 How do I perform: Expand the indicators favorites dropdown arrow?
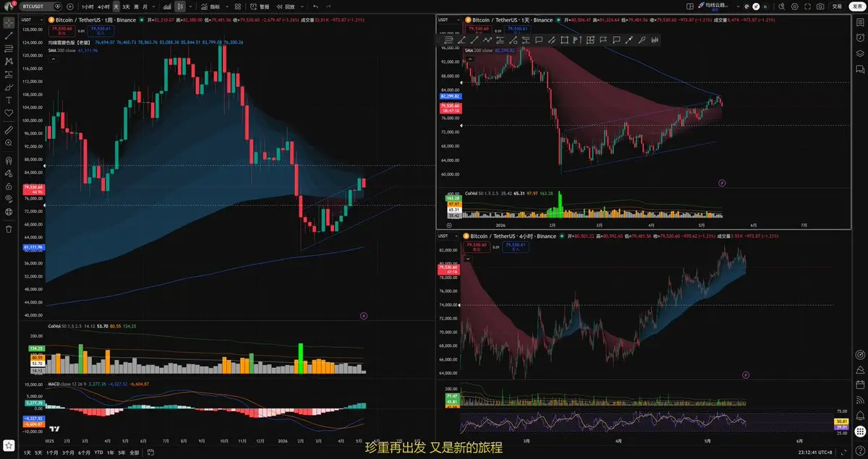[x=227, y=7]
